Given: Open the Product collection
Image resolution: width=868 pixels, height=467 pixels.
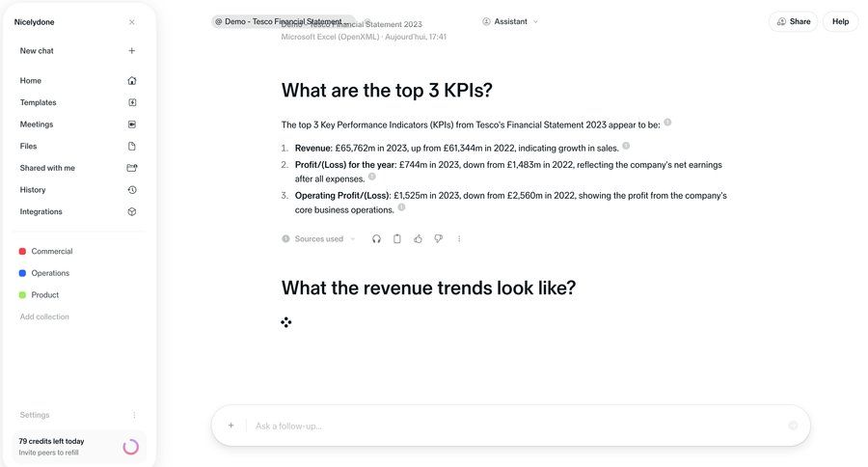Looking at the screenshot, I should (44, 294).
